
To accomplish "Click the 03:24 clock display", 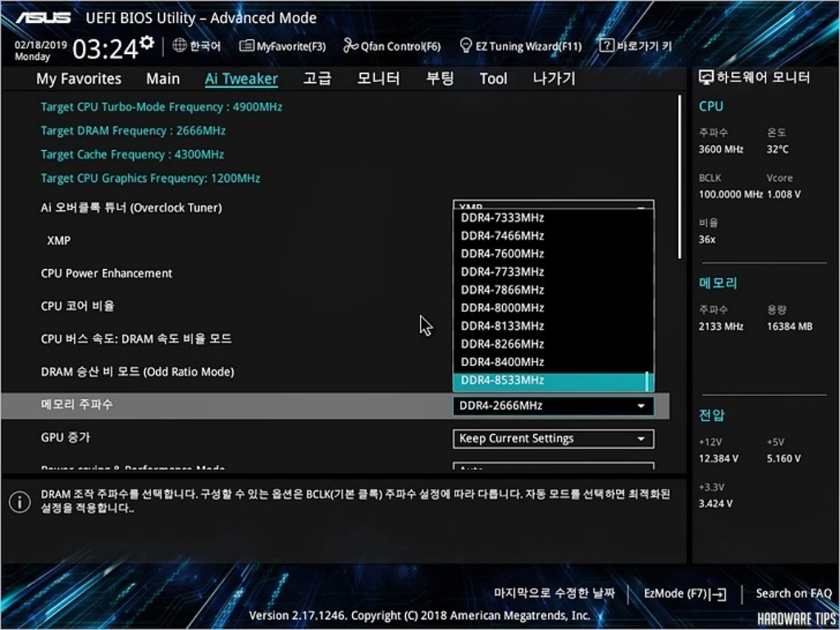I will [x=106, y=50].
